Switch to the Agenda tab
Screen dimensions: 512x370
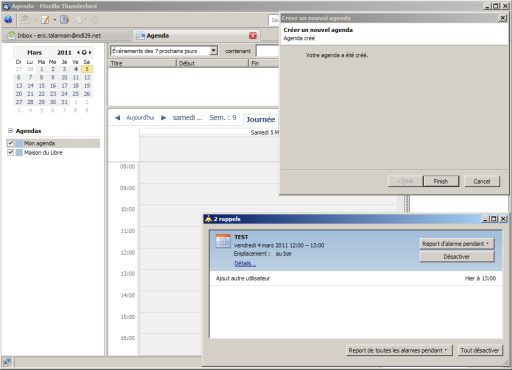coord(196,35)
